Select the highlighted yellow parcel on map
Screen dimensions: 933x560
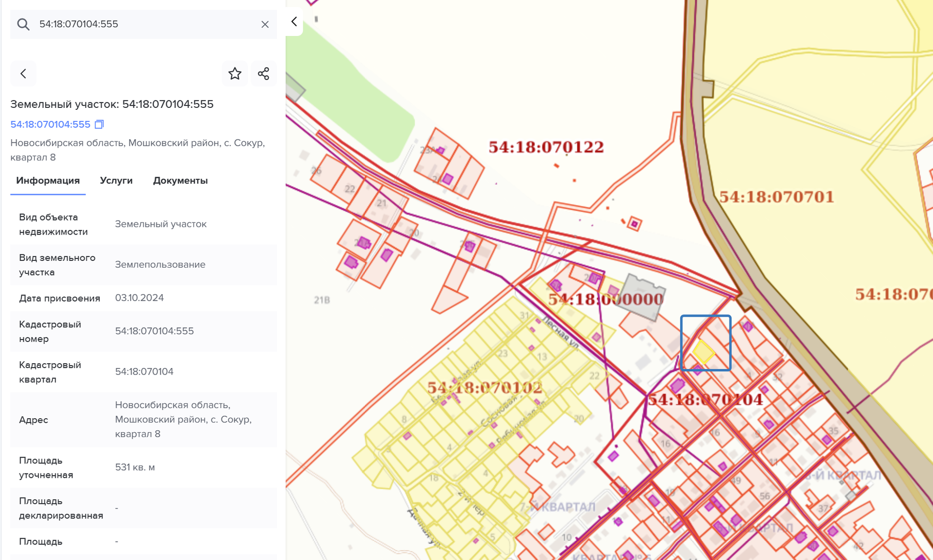(x=703, y=352)
